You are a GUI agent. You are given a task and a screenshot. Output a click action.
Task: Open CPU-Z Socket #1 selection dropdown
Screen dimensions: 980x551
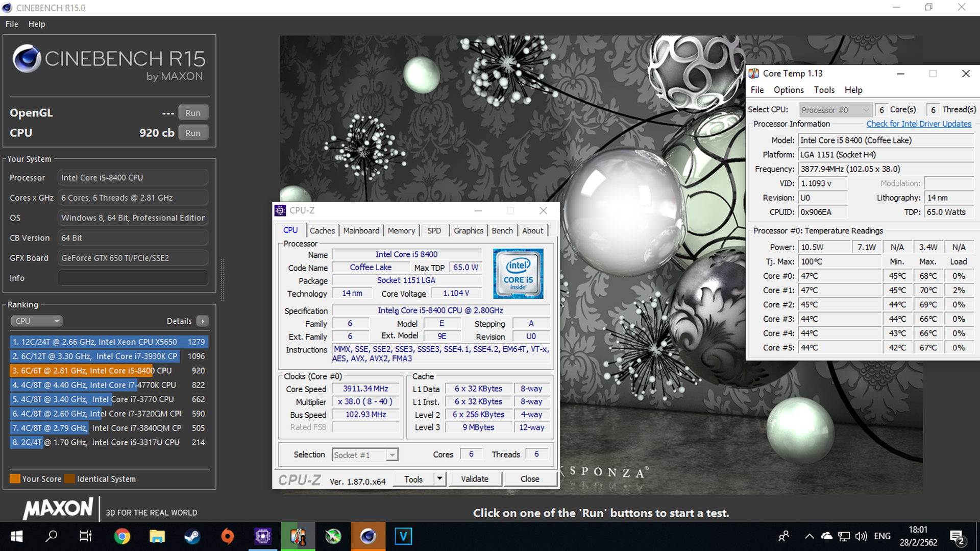[365, 455]
